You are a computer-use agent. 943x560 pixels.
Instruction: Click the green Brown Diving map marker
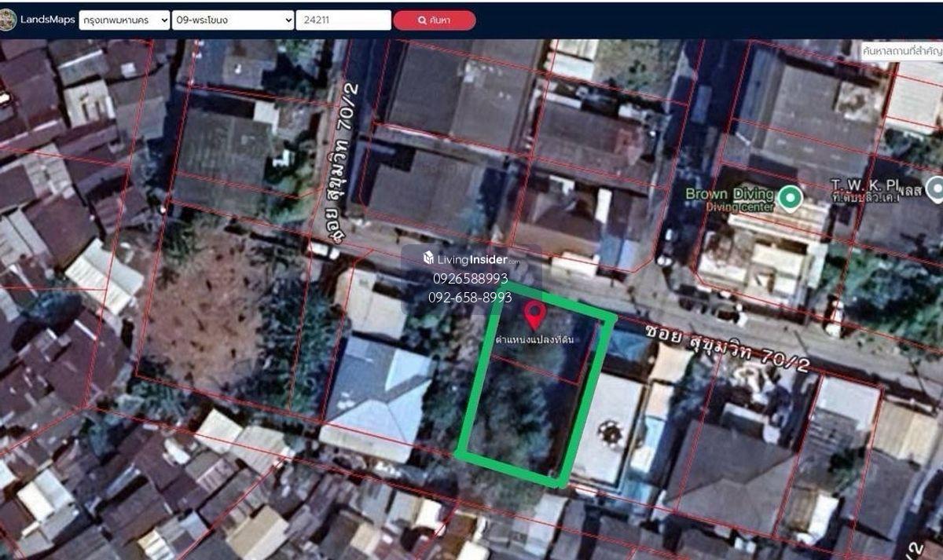(789, 196)
